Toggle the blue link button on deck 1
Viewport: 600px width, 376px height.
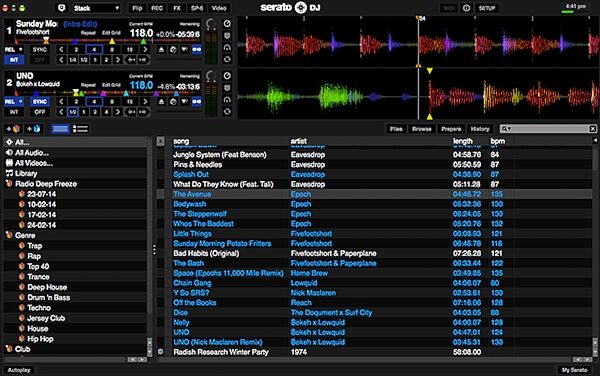197,50
